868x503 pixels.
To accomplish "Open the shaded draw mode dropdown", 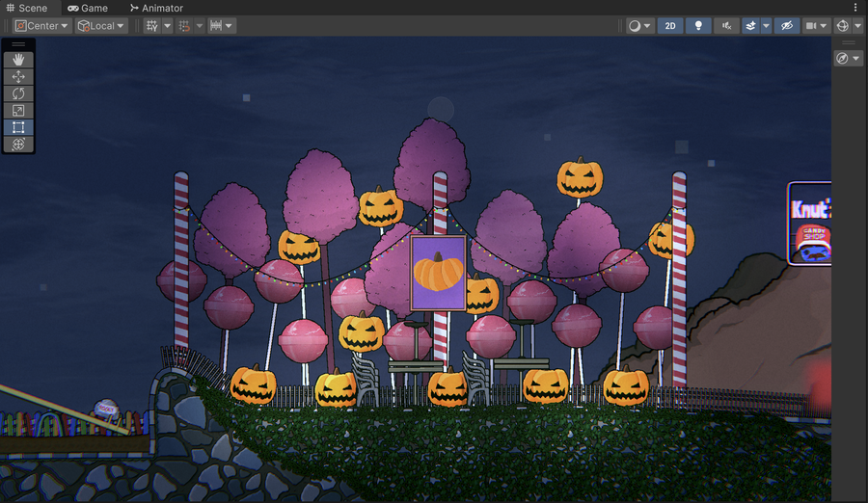I will [x=640, y=25].
